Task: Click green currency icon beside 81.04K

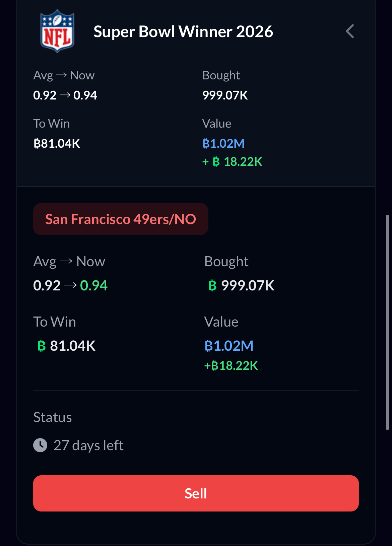Action: coord(42,346)
